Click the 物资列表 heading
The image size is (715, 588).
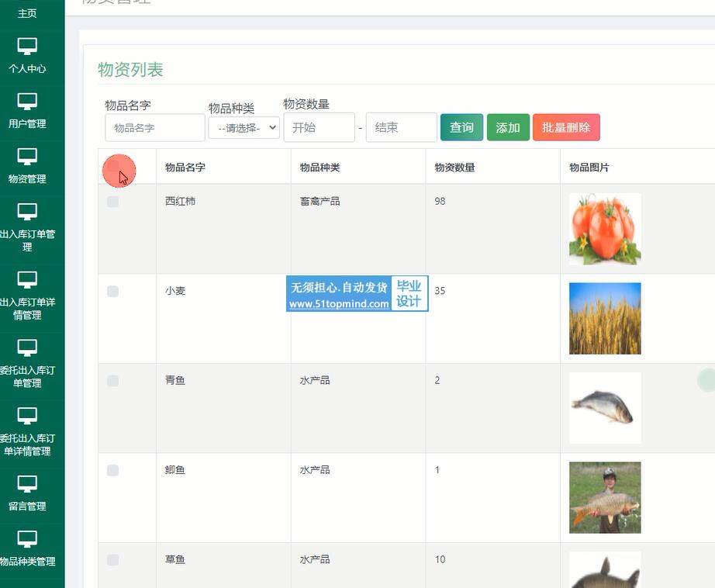130,69
